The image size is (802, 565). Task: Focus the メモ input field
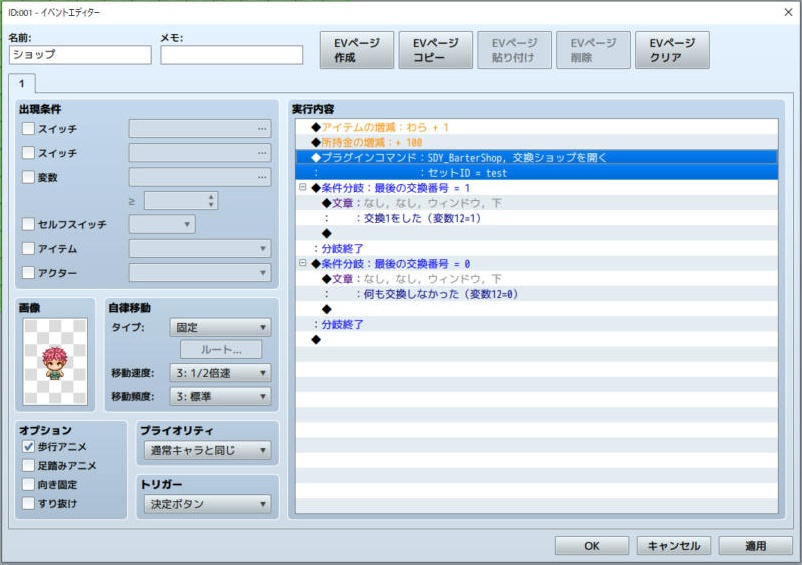[232, 55]
